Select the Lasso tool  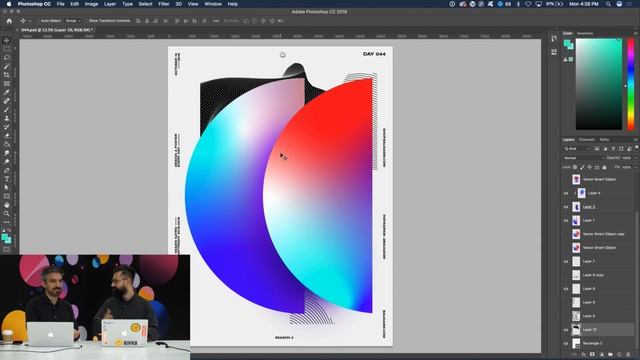(7, 58)
